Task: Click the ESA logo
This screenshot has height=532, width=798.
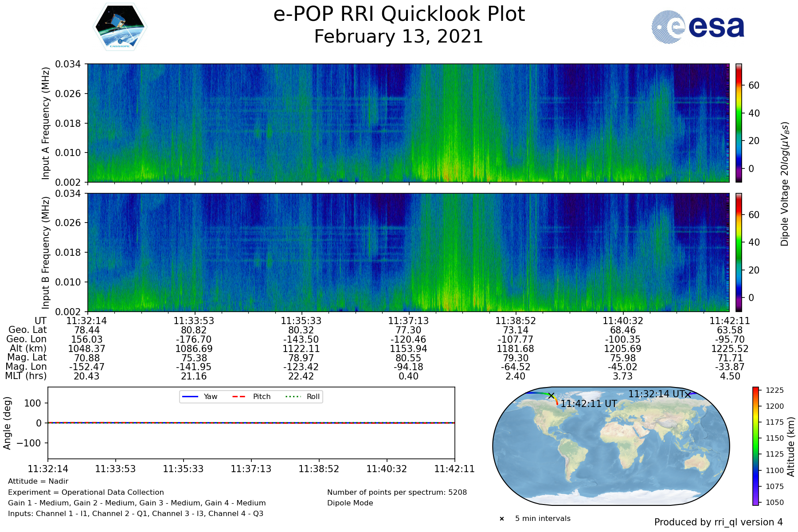Action: point(698,27)
